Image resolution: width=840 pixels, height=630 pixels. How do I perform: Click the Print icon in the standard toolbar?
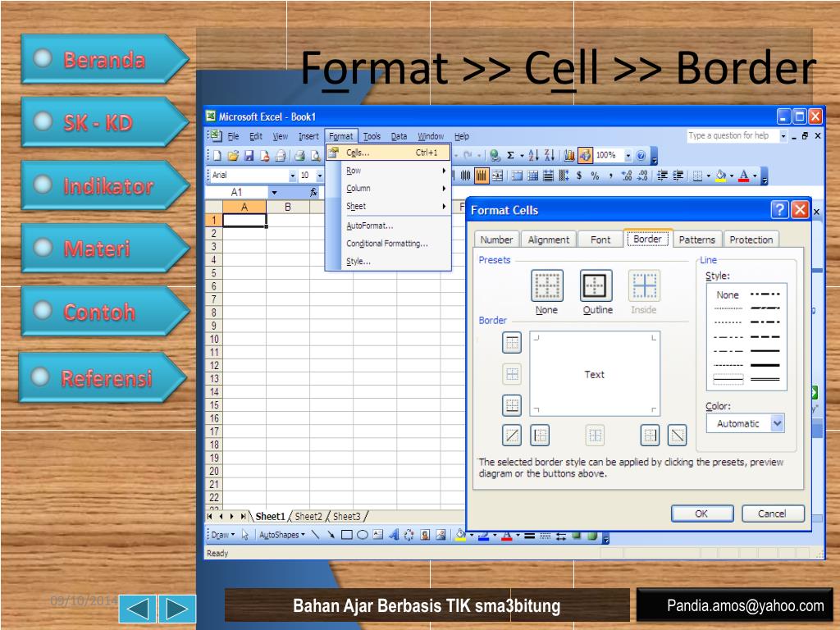point(299,156)
